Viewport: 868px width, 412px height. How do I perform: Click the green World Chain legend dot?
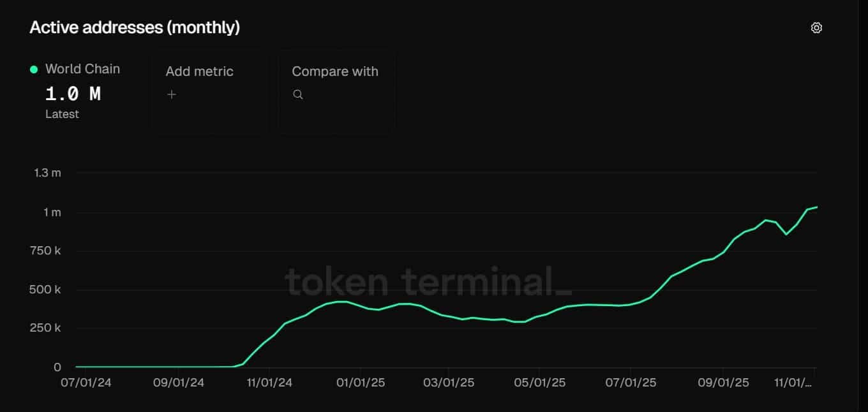coord(33,68)
